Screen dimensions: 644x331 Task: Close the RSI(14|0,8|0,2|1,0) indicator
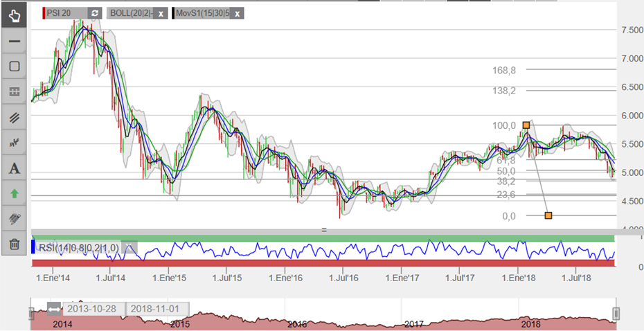[129, 248]
